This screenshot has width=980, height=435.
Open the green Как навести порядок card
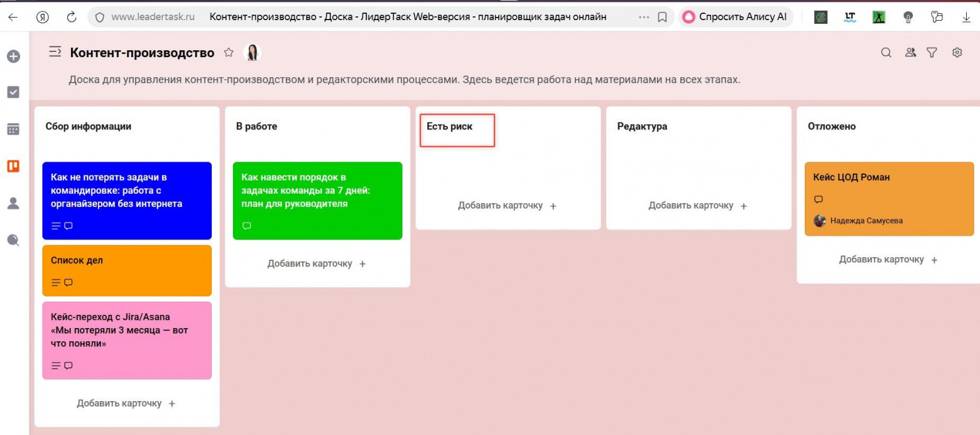tap(317, 201)
